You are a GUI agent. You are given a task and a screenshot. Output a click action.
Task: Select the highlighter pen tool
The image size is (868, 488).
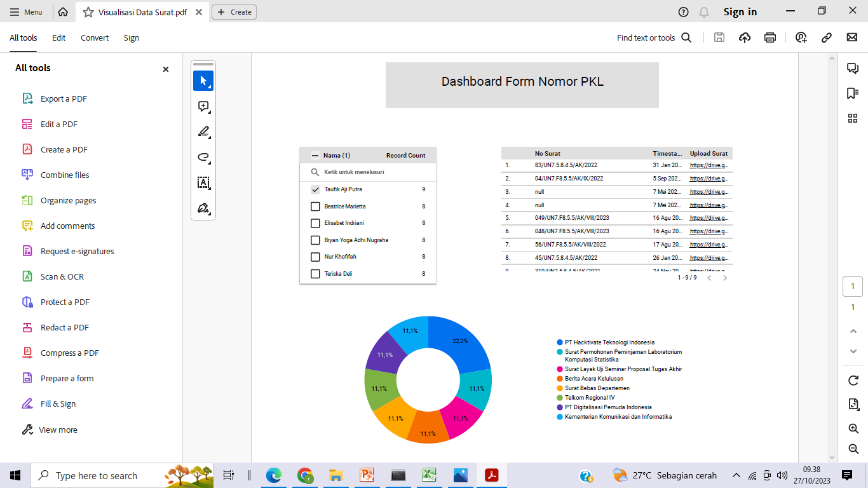(x=203, y=132)
